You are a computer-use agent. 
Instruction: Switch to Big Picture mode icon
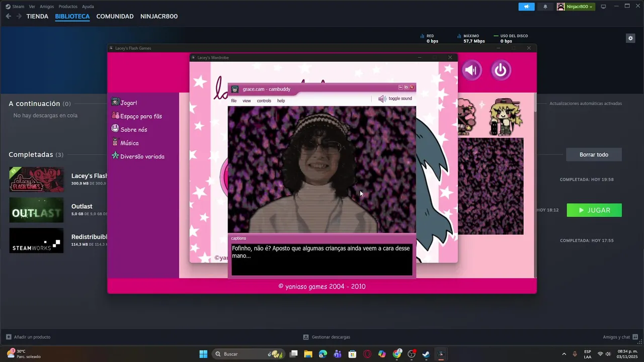point(604,7)
